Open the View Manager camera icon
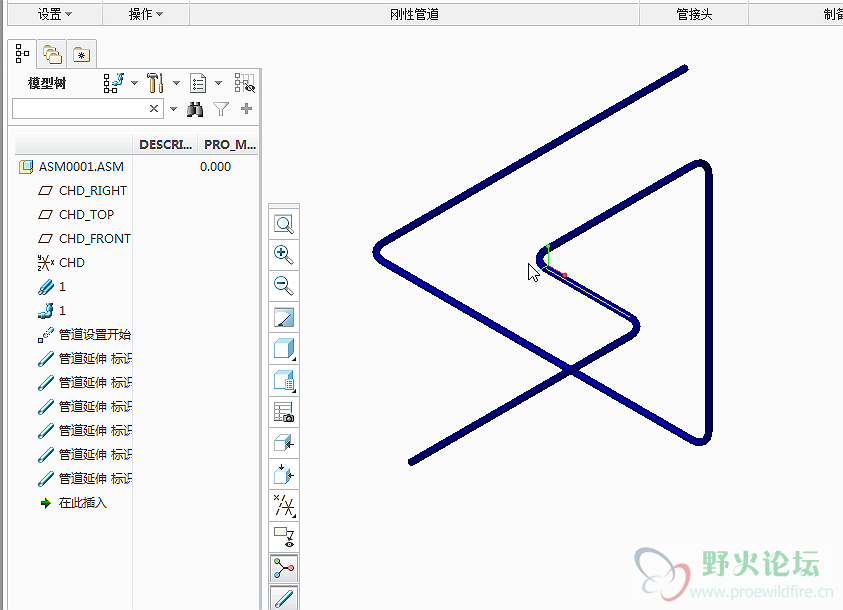 pos(283,412)
